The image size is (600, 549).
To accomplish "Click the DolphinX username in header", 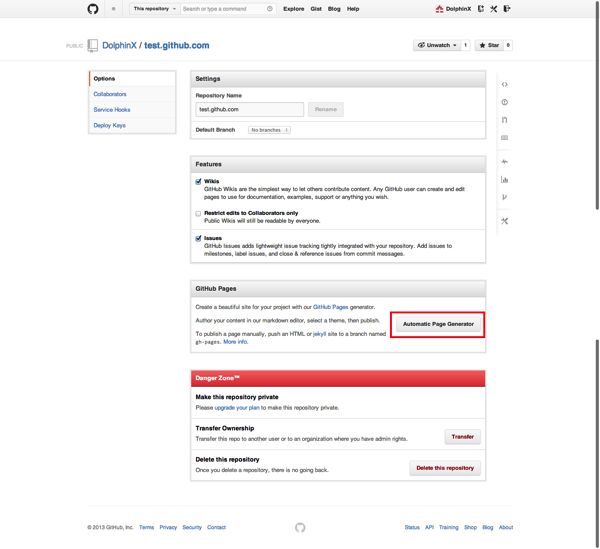I will point(458,9).
